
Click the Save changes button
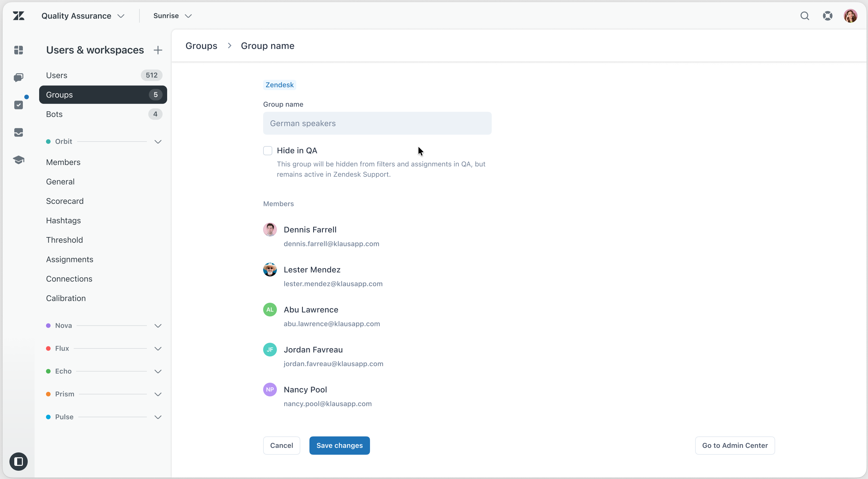(x=339, y=445)
